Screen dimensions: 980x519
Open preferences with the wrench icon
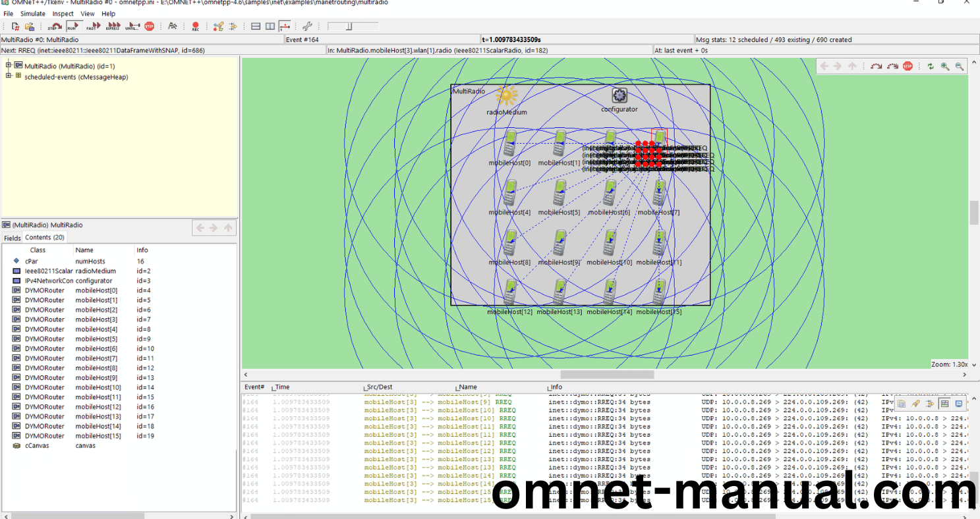point(307,26)
